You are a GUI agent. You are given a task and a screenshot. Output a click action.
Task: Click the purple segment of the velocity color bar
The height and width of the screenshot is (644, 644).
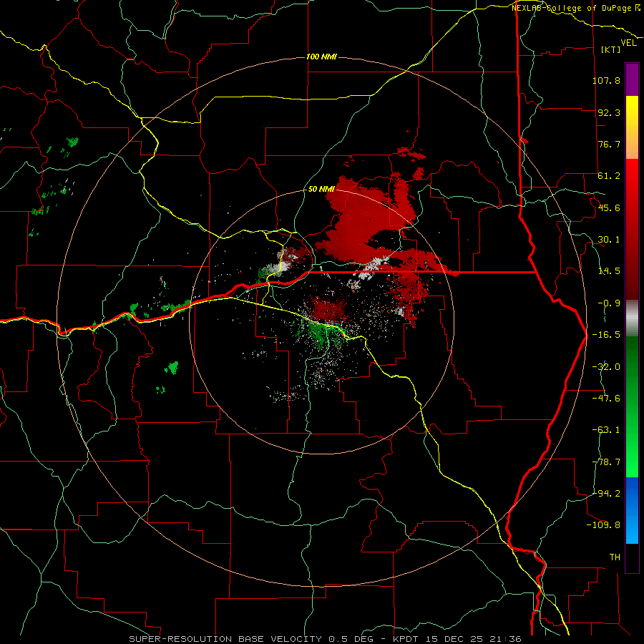(632, 80)
